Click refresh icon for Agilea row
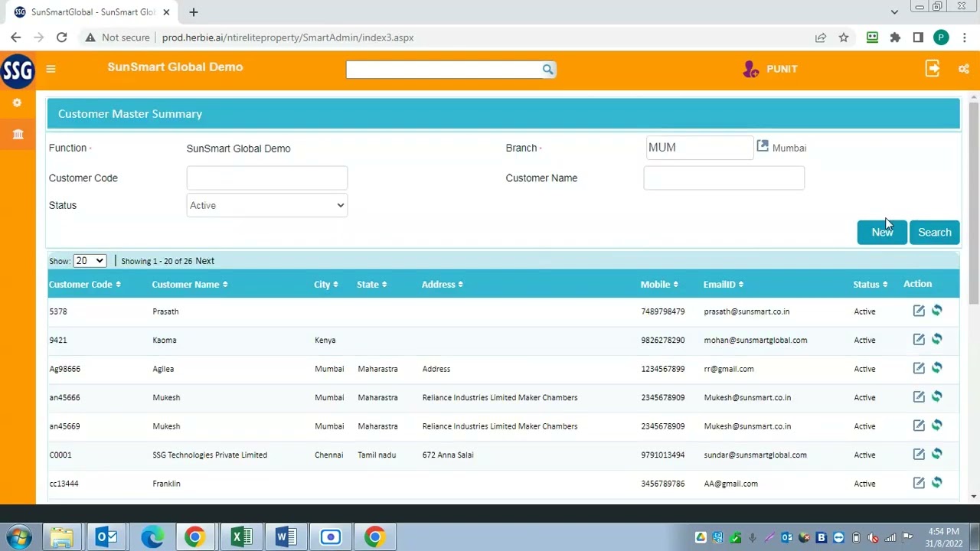The width and height of the screenshot is (980, 551). 937,367
